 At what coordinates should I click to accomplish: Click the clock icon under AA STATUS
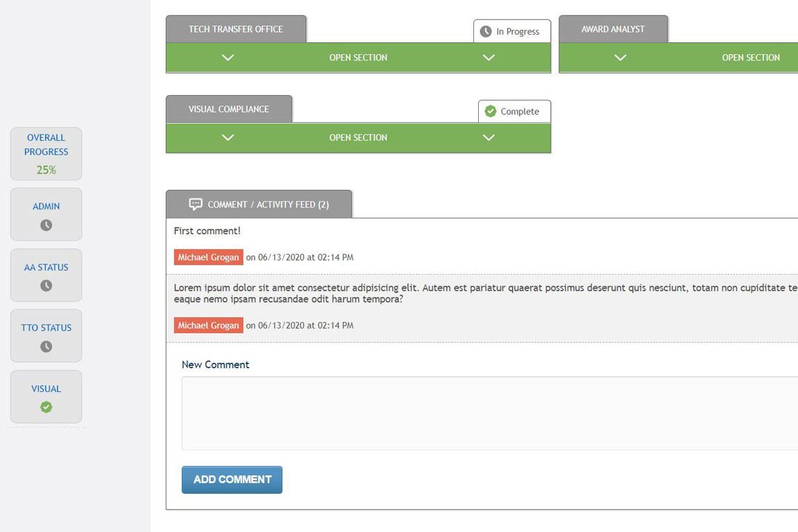tap(46, 286)
